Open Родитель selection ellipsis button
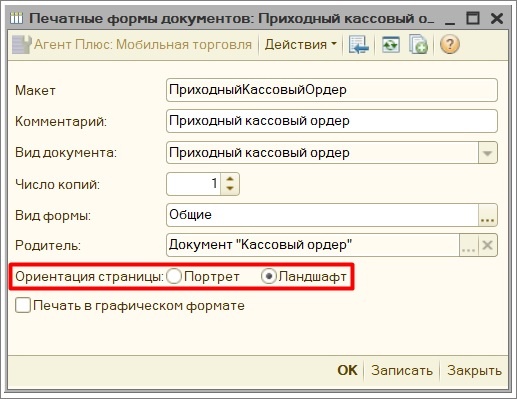This screenshot has height=399, width=517. pos(469,246)
